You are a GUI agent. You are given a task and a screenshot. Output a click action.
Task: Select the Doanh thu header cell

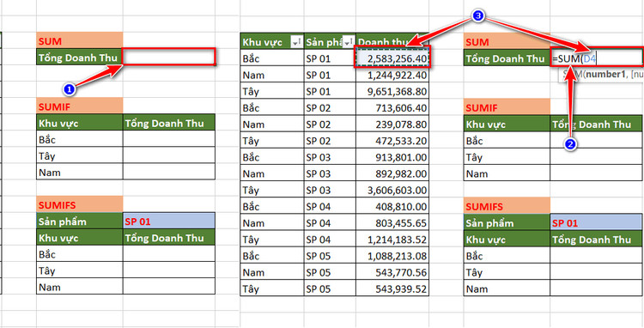coord(392,42)
